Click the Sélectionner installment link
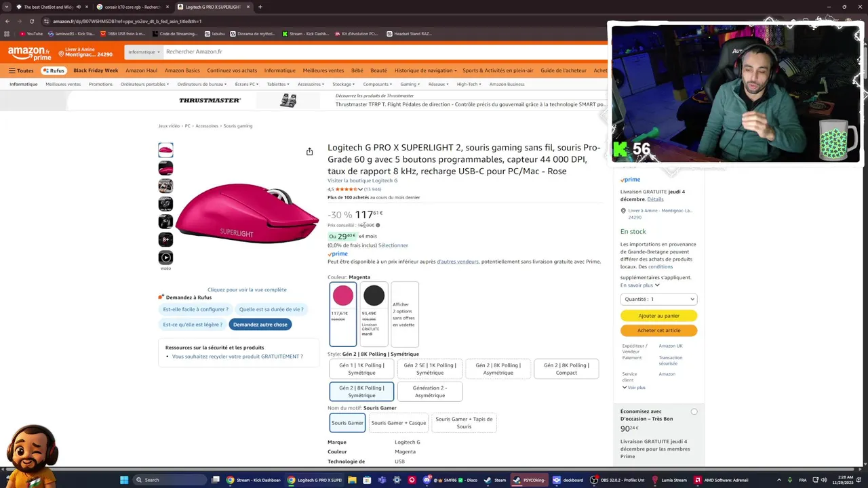Screen dimensions: 868x488 pos(393,245)
